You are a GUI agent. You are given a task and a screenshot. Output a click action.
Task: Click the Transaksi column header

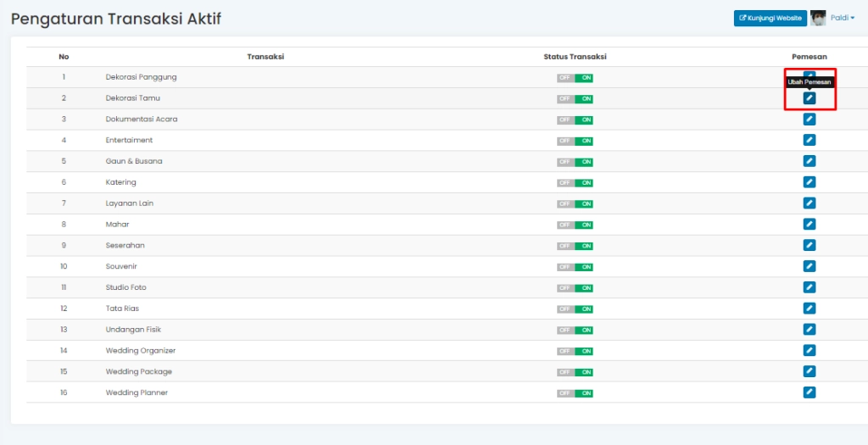click(x=265, y=57)
